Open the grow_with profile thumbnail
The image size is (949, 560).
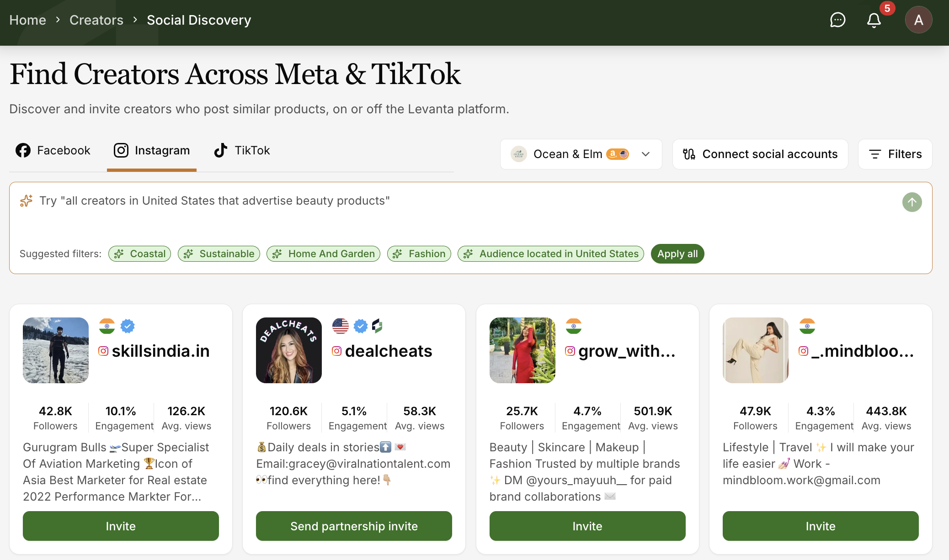[x=522, y=350]
